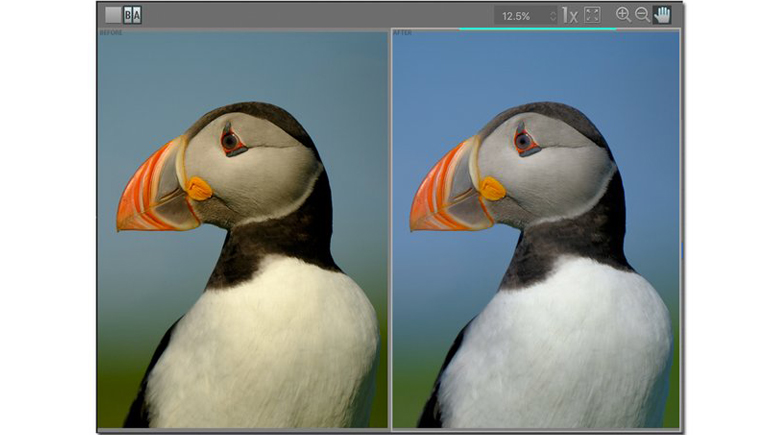Click the orange beak in After preview
This screenshot has height=435, width=770.
(438, 190)
